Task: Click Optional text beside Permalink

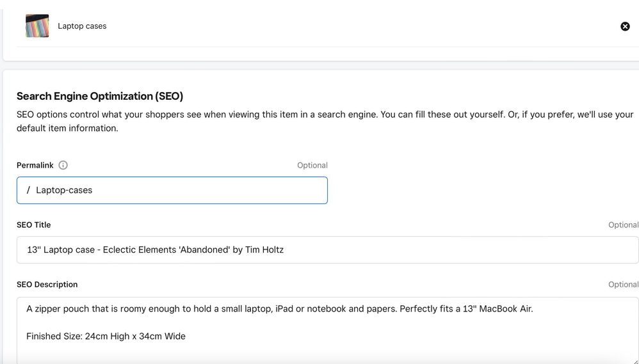Action: (312, 165)
